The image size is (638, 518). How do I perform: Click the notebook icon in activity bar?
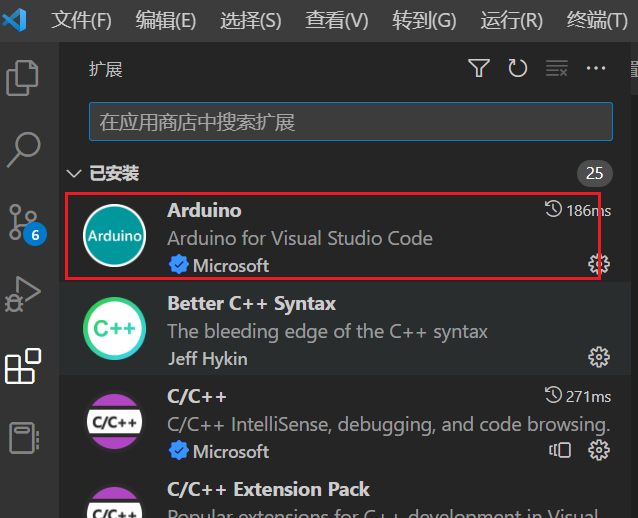(x=24, y=438)
